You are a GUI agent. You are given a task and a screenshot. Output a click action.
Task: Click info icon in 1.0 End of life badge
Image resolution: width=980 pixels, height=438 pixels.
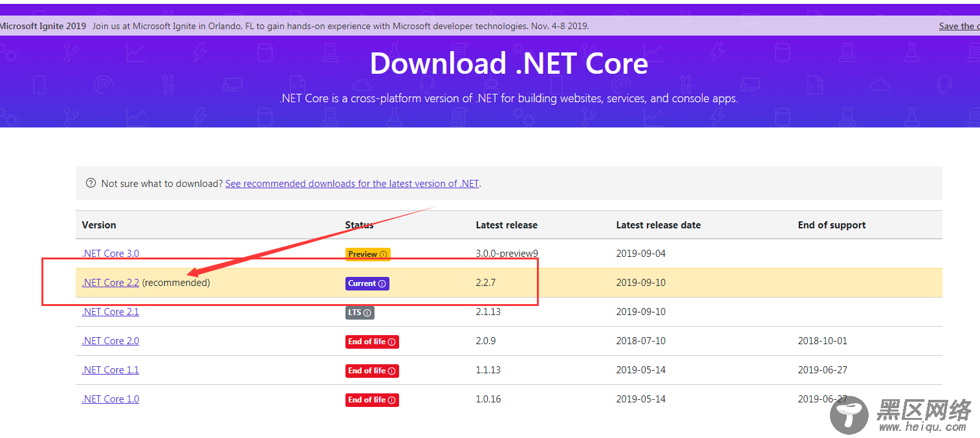point(391,400)
